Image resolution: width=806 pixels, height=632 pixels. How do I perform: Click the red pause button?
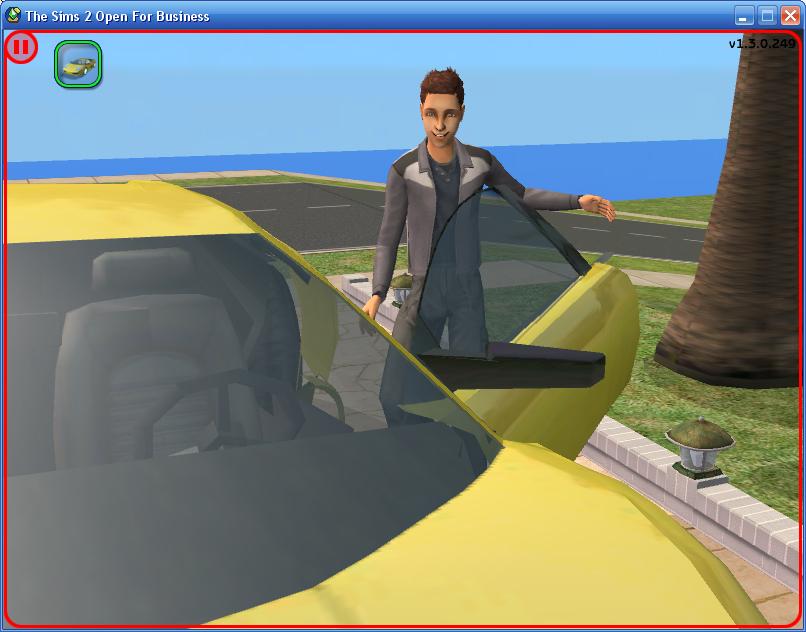[21, 47]
